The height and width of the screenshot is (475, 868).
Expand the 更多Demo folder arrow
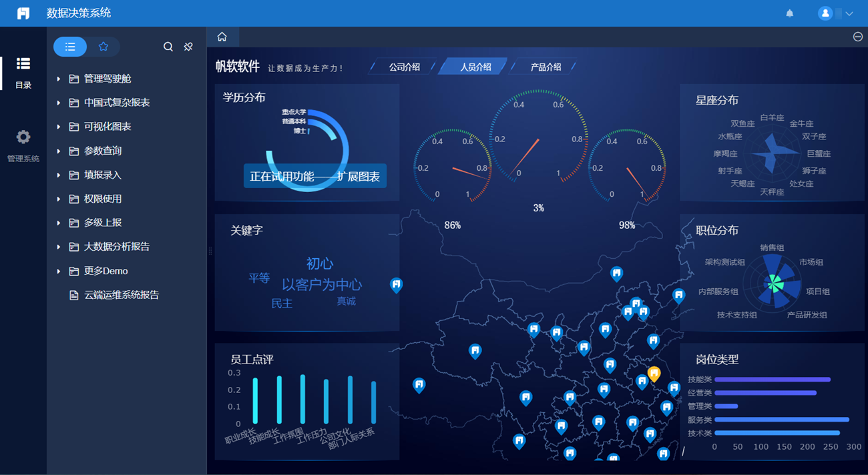(59, 271)
